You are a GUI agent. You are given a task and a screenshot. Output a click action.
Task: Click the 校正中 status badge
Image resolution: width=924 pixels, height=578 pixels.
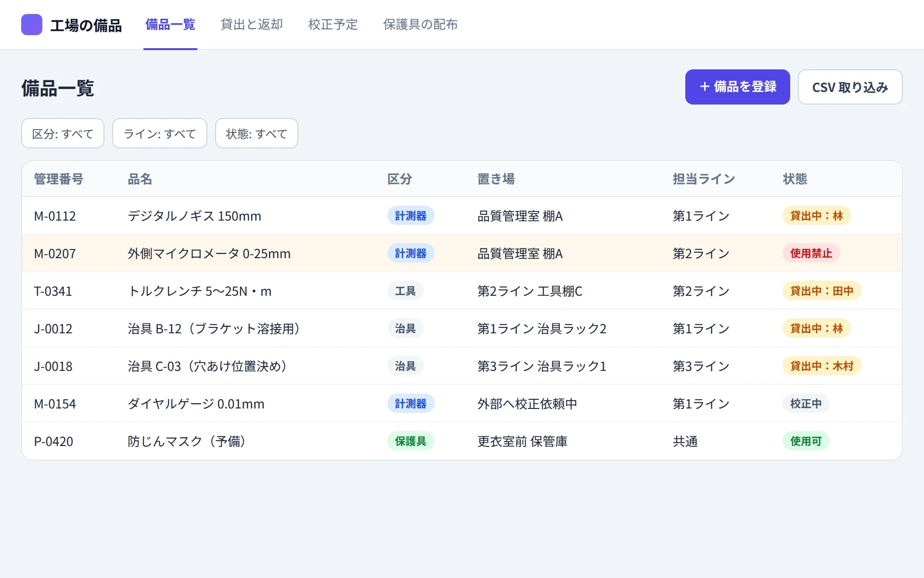(x=806, y=404)
